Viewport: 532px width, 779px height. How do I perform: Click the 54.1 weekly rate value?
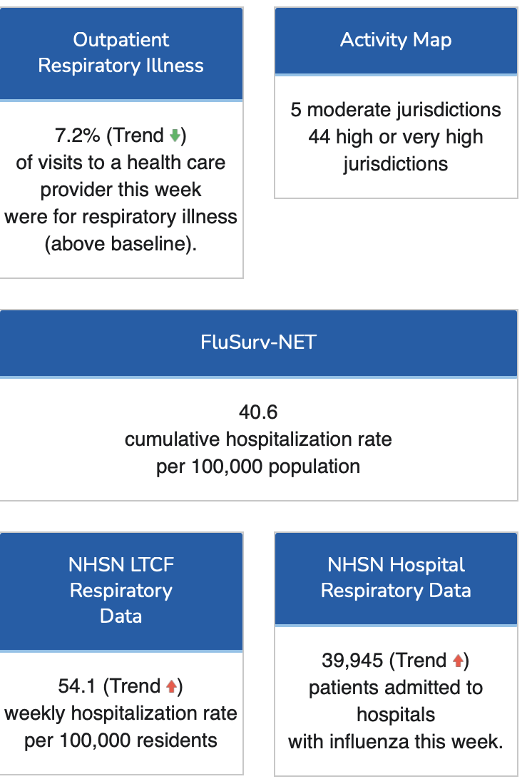pyautogui.click(x=79, y=686)
